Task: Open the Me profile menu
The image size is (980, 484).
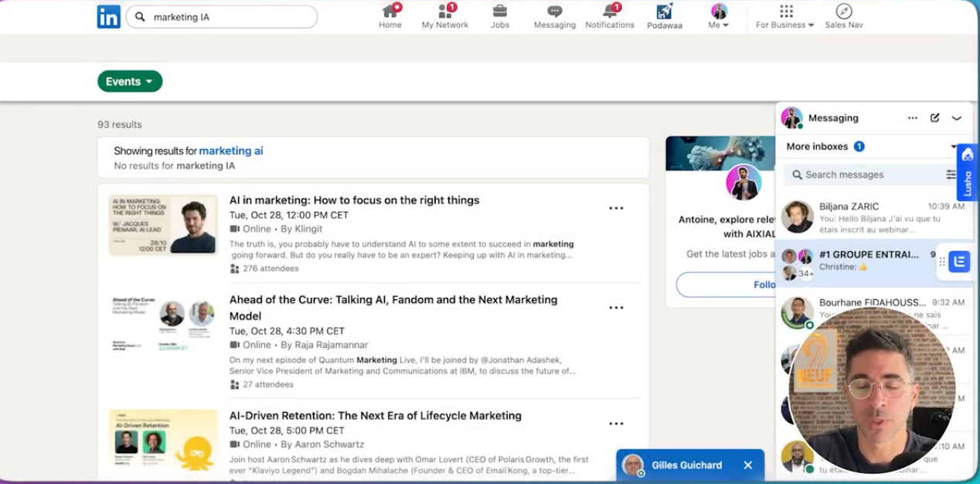Action: [x=719, y=16]
